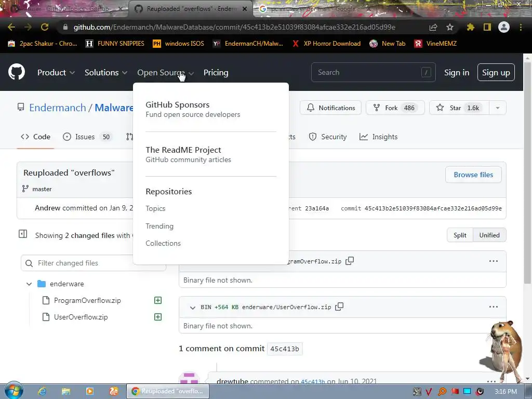Switch diff view to Unified
Viewport: 532px width, 399px height.
pos(489,235)
